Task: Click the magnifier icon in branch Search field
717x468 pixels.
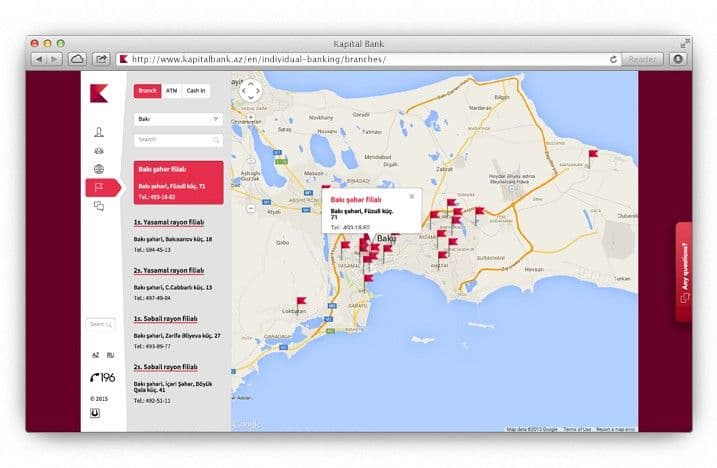Action: pos(216,140)
